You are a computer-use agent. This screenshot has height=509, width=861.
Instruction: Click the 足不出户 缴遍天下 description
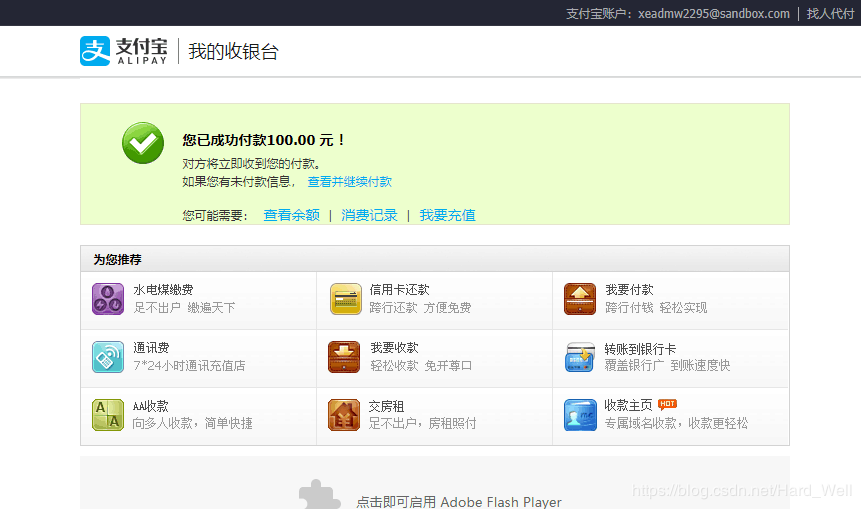pyautogui.click(x=184, y=308)
